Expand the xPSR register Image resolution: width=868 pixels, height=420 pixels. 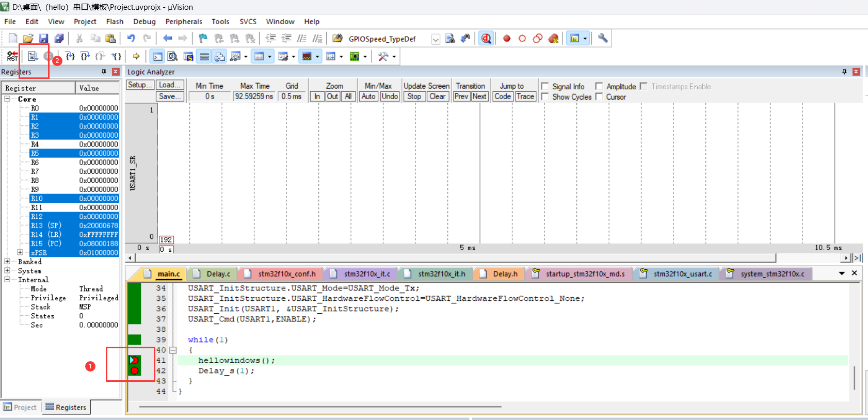(x=20, y=252)
